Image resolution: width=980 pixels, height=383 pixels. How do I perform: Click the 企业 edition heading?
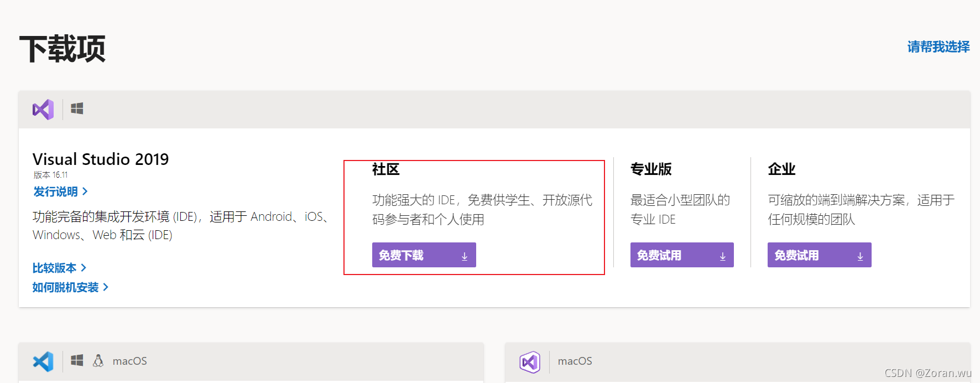781,169
